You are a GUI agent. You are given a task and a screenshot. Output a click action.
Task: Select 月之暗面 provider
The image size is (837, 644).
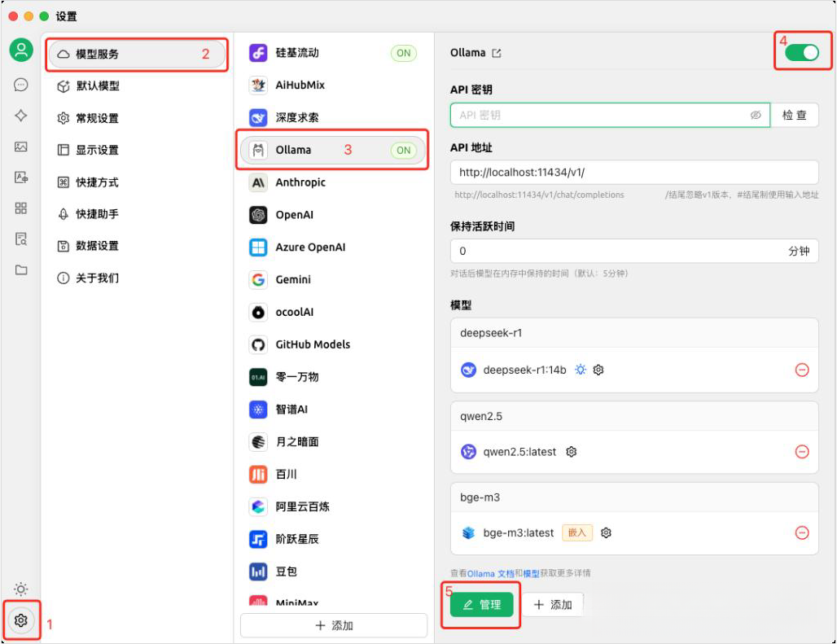coord(333,442)
